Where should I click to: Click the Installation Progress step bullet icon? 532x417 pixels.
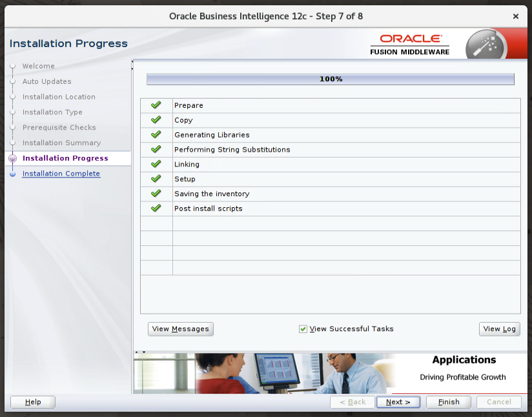tap(12, 158)
